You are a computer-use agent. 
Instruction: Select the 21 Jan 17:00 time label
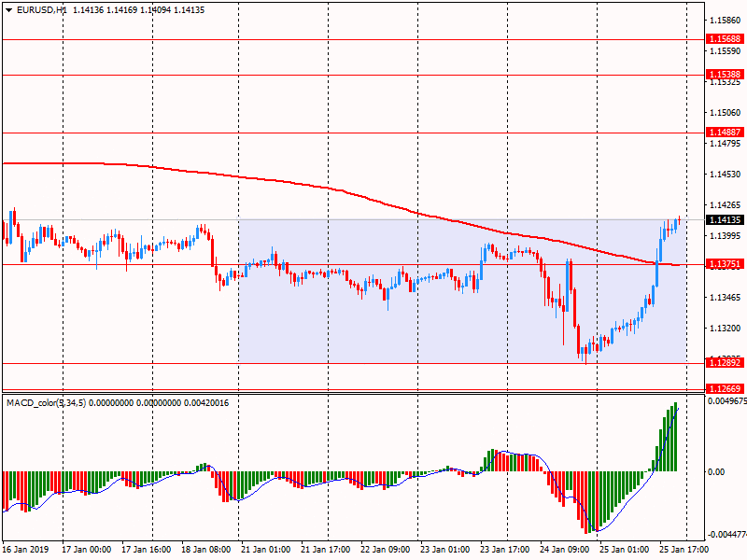coord(326,549)
